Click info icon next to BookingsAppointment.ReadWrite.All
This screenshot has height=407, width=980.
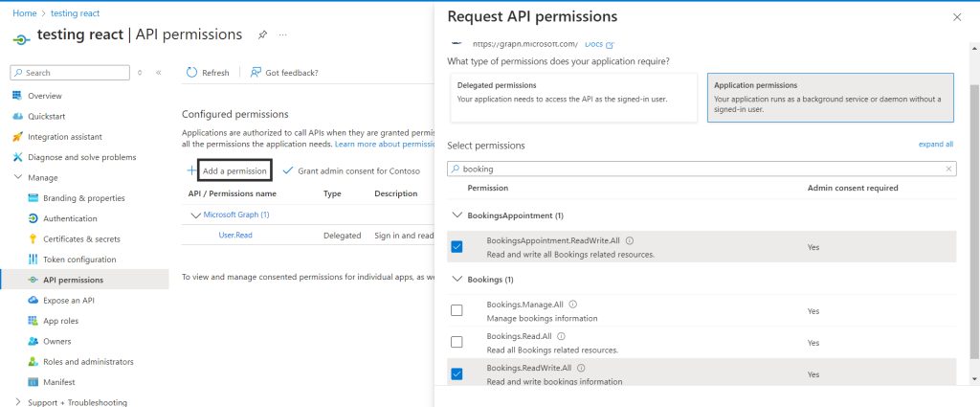[630, 240]
